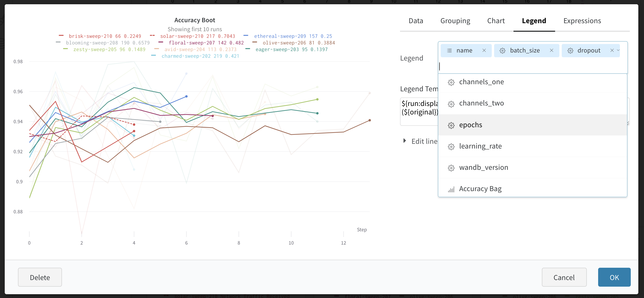Click gear icon beside epochs option
Screen dimensions: 644x298
point(451,125)
